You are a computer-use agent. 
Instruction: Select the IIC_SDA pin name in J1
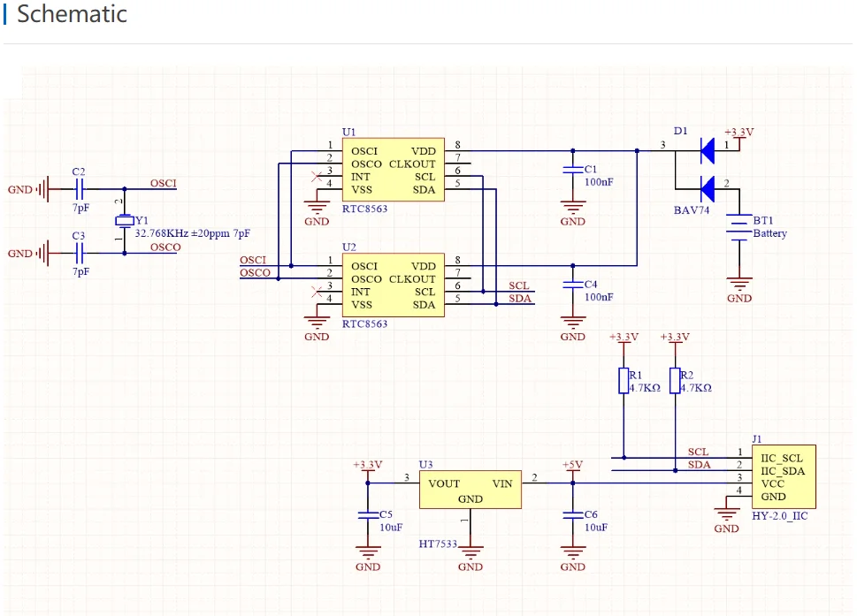783,471
